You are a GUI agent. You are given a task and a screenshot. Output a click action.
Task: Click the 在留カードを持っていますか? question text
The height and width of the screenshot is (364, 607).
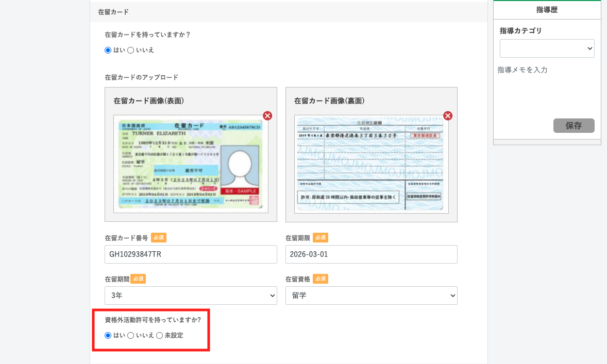pyautogui.click(x=148, y=34)
